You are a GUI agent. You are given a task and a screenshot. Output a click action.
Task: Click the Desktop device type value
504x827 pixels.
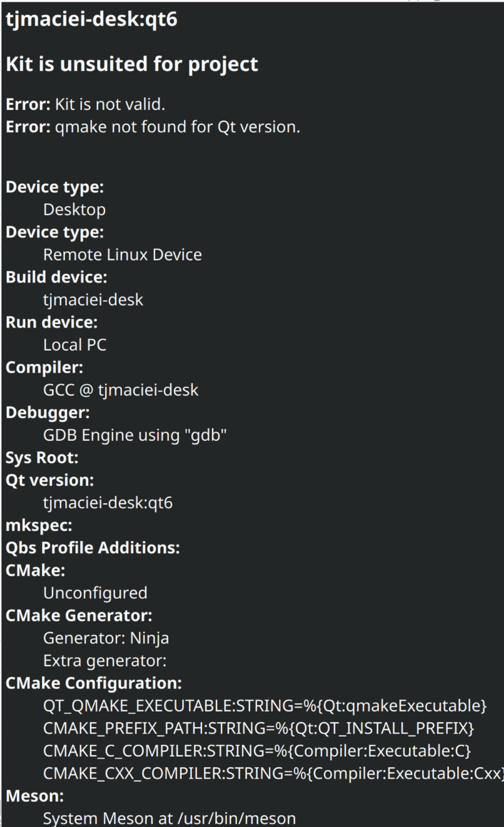point(74,210)
